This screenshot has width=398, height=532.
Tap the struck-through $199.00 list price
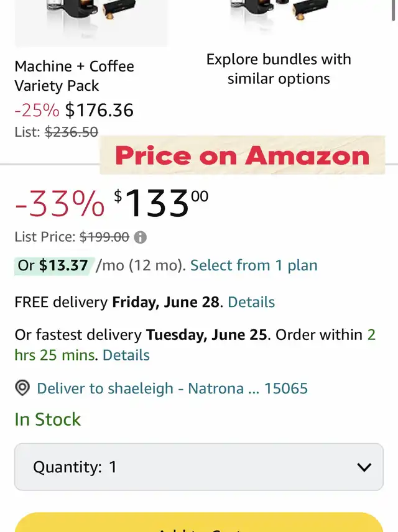(x=104, y=237)
